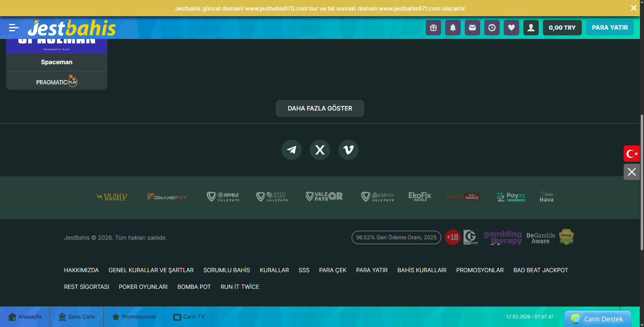Open notifications bell icon

pos(453,28)
